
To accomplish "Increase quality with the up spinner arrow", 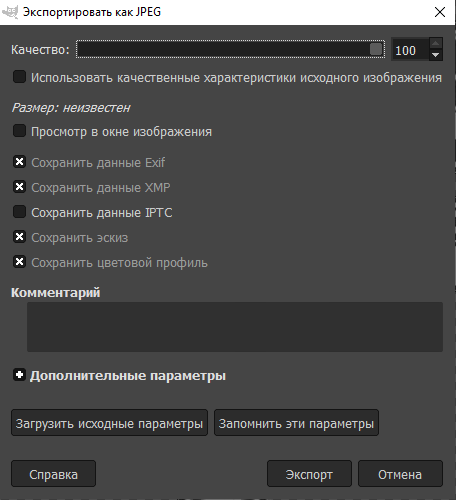I will [435, 44].
